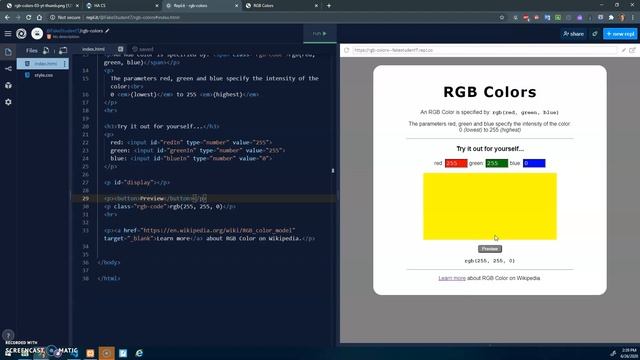Viewport: 640px width, 360px height.
Task: Open index.html file options menu
Action: tap(64, 64)
